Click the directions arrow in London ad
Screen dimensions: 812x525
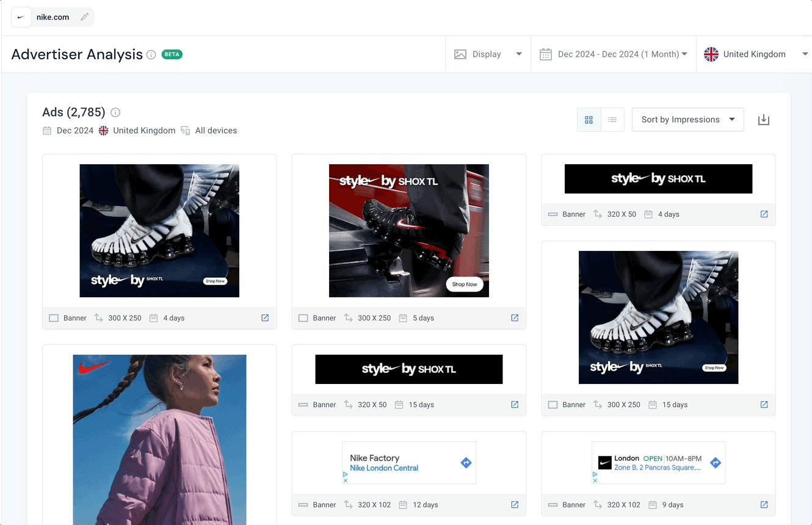(716, 463)
